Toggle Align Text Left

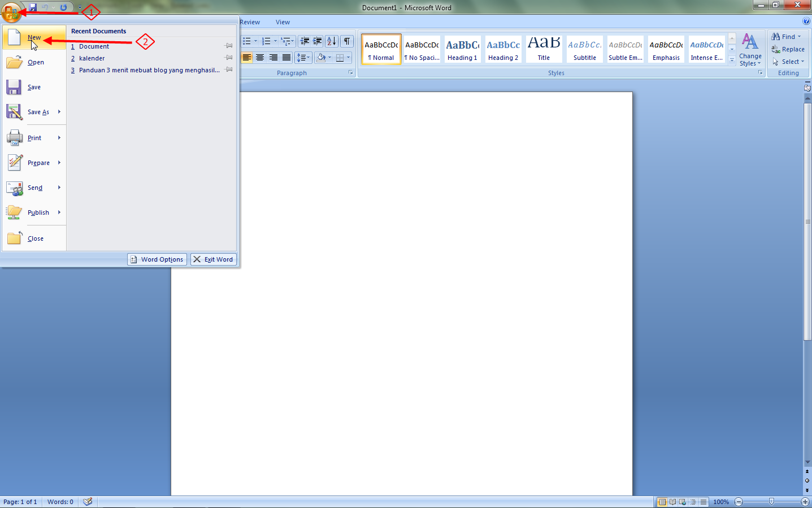point(247,58)
